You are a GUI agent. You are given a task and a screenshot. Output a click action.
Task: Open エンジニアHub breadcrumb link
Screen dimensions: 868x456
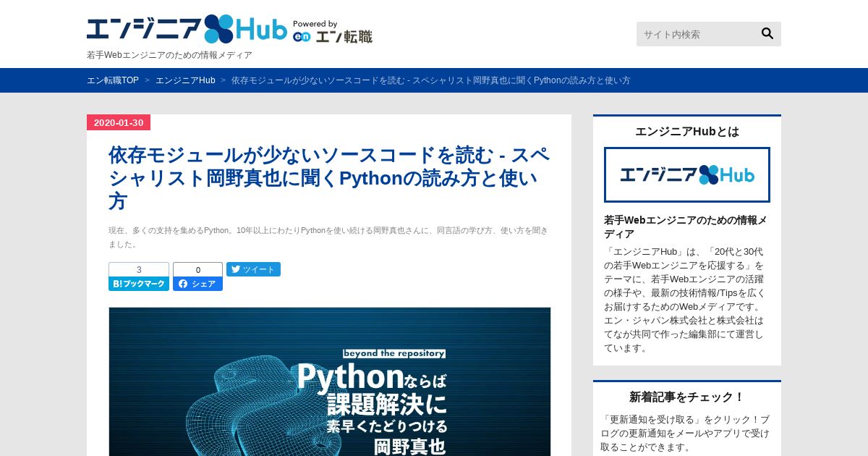point(185,80)
